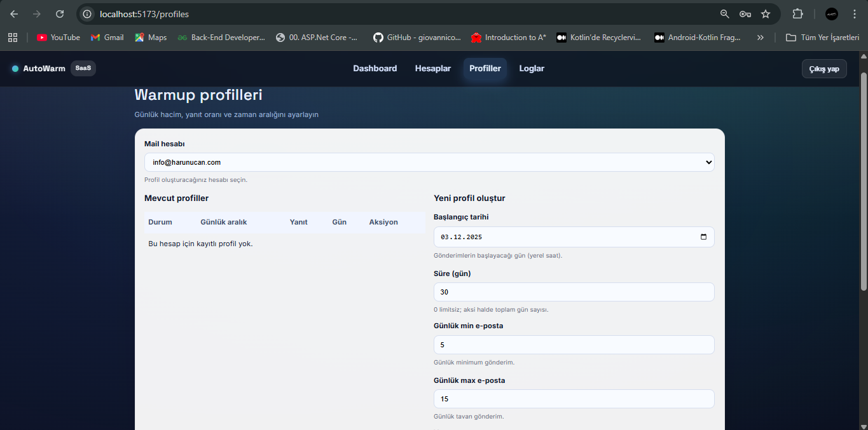
Task: Bookmark this page with star icon
Action: (766, 14)
